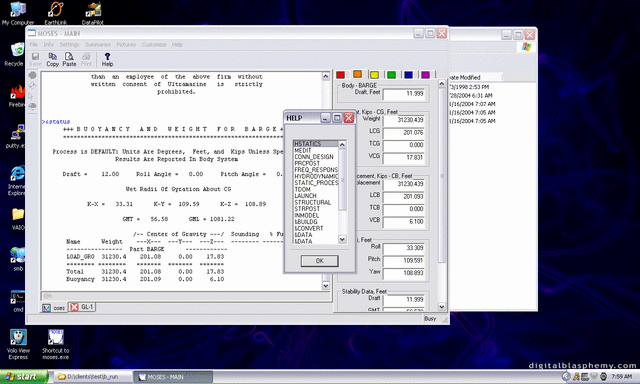Open the Summaries menu
Image resolution: width=640 pixels, height=384 pixels.
pyautogui.click(x=98, y=44)
